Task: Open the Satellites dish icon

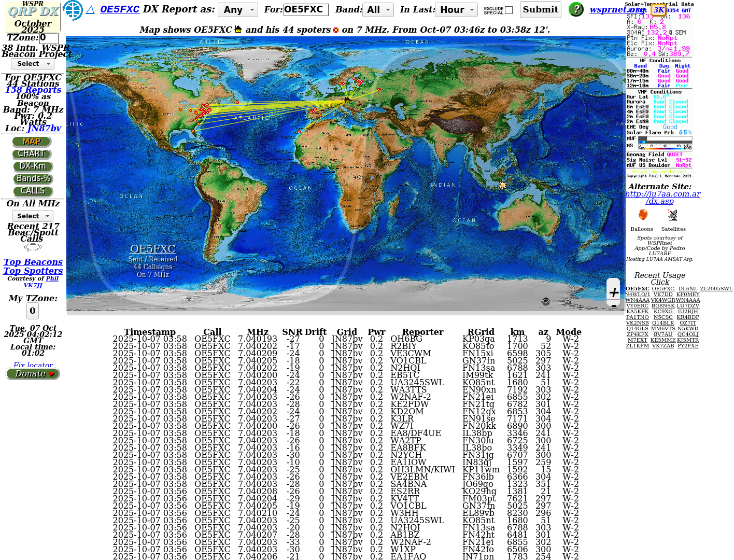Action: [x=673, y=215]
